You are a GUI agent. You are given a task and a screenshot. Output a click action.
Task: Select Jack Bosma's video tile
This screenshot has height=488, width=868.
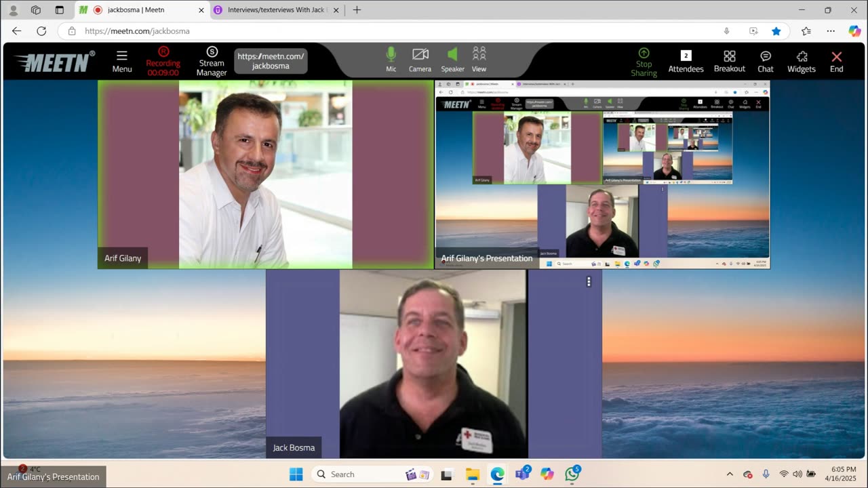[x=433, y=364]
